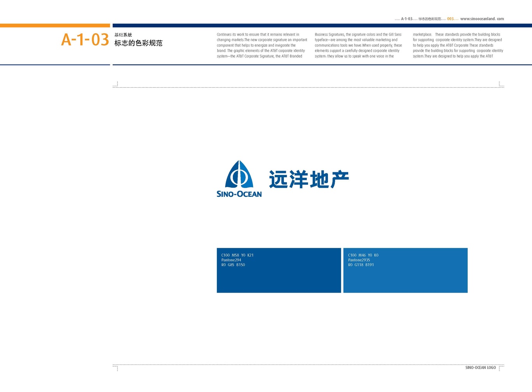Click the orange A-1-03 page code

[85, 40]
